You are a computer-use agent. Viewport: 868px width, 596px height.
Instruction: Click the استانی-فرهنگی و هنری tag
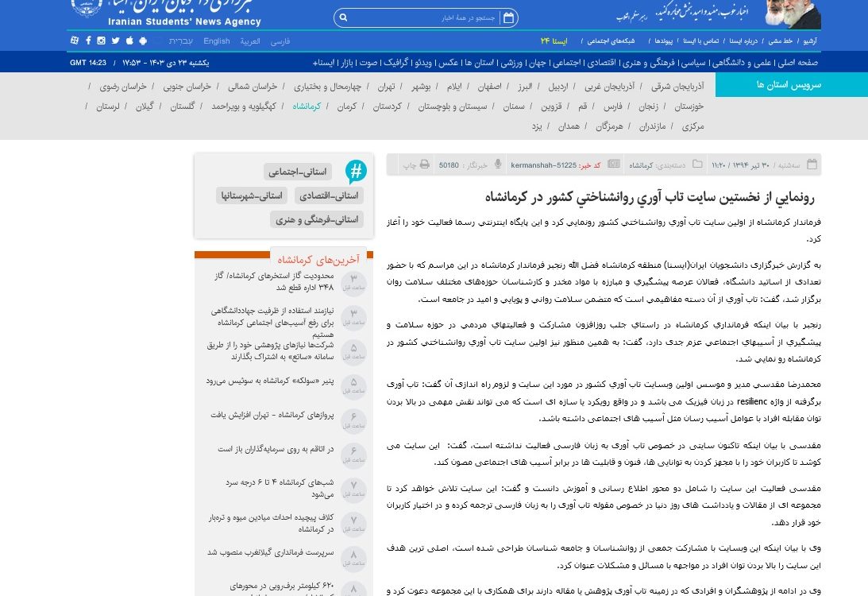(x=317, y=219)
